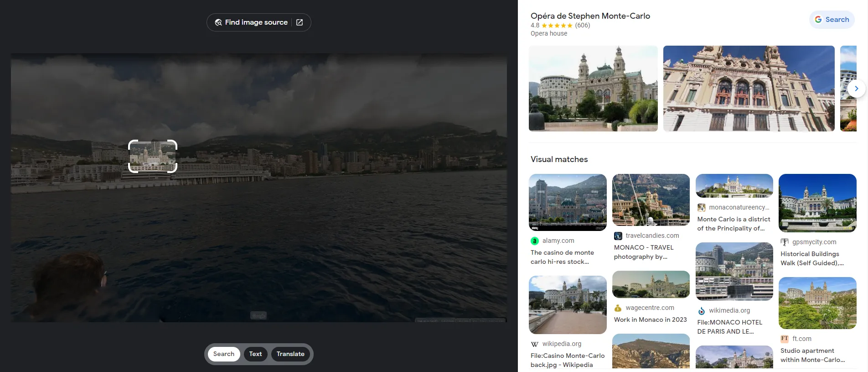This screenshot has width=868, height=372.
Task: Open first opera house photo with green domes
Action: click(x=593, y=89)
